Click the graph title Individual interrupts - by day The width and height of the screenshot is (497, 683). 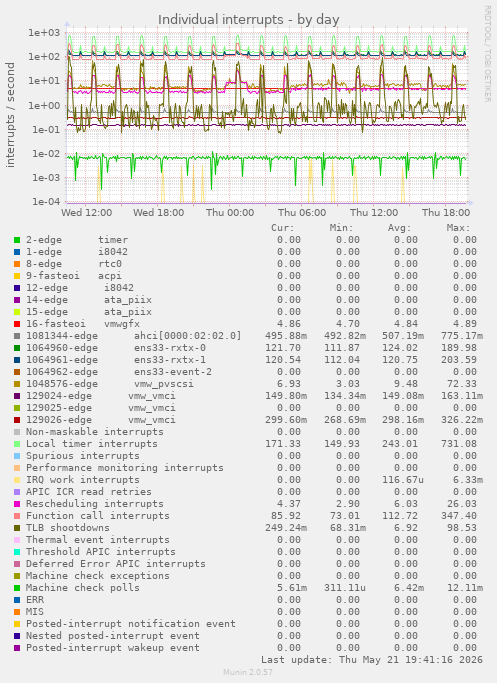(248, 20)
